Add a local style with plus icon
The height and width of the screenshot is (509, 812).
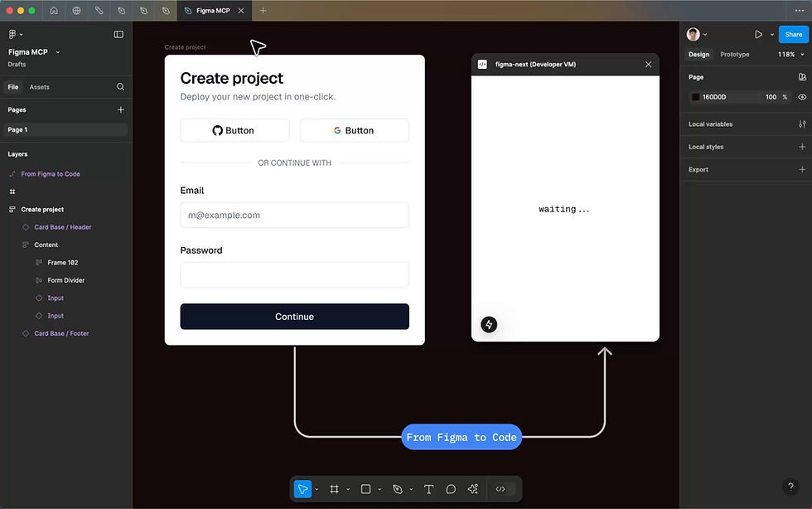coord(802,147)
